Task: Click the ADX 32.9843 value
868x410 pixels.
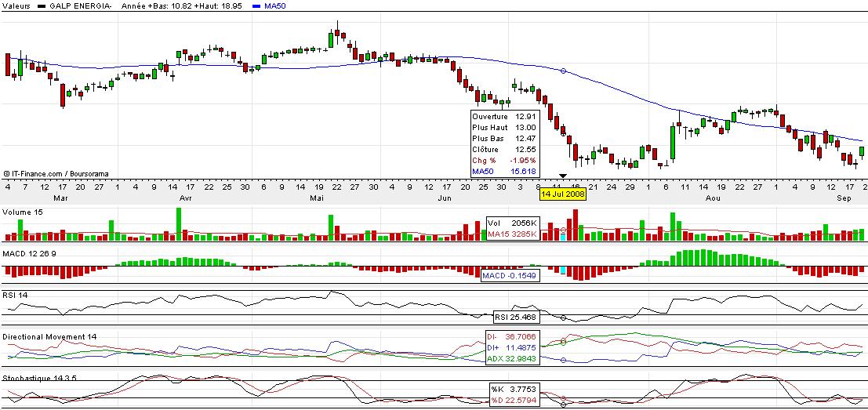Action: click(512, 359)
